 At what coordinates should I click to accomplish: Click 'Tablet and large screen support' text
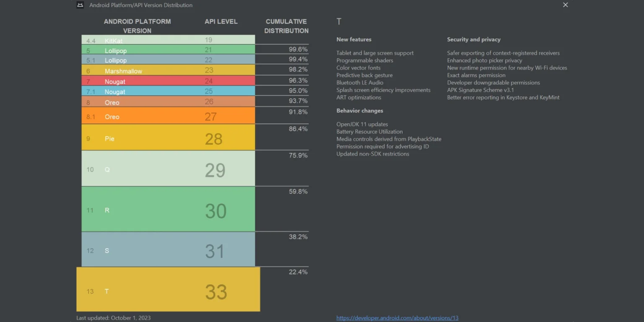375,53
